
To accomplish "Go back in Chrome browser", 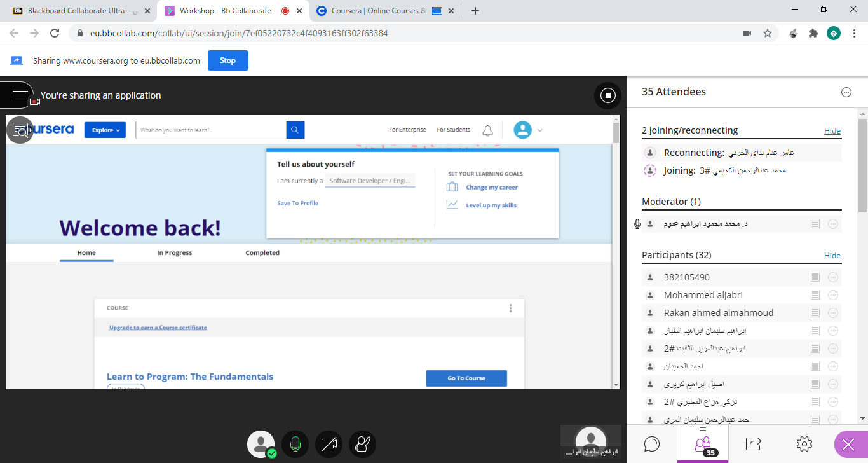I will point(14,33).
